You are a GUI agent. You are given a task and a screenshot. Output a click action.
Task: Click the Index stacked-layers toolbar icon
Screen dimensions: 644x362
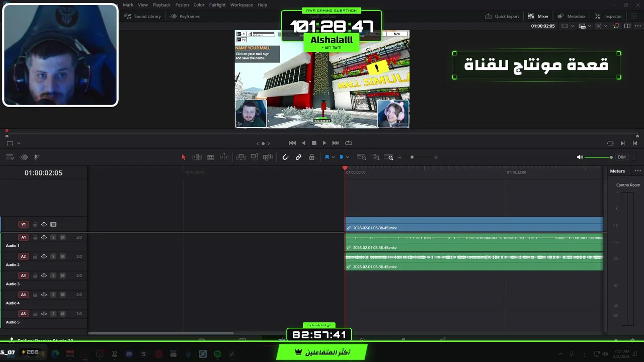pos(24,157)
